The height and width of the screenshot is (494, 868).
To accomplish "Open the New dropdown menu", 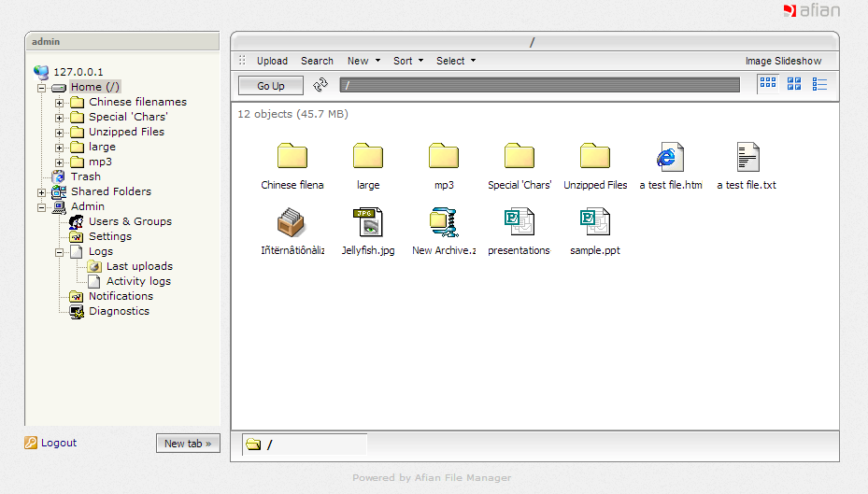I will 363,61.
